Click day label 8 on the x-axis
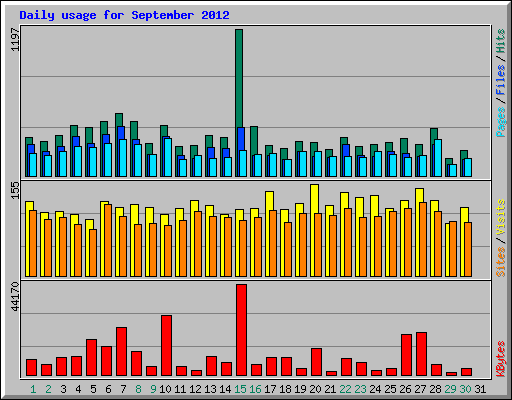 click(138, 389)
